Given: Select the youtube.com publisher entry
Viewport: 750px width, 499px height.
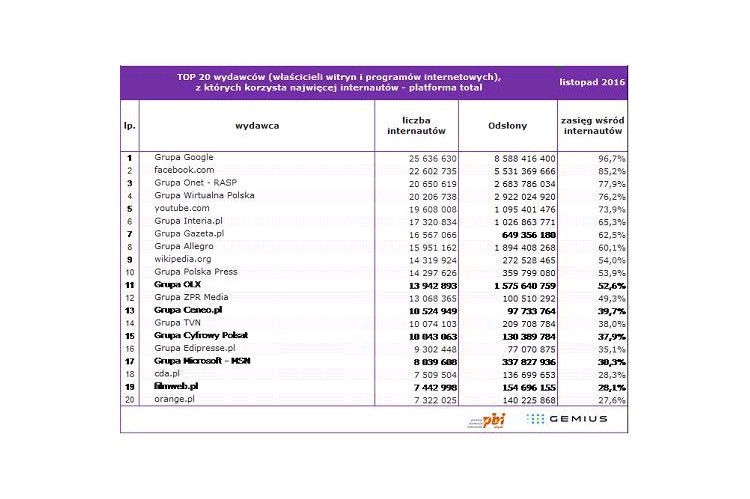Looking at the screenshot, I should (x=182, y=208).
